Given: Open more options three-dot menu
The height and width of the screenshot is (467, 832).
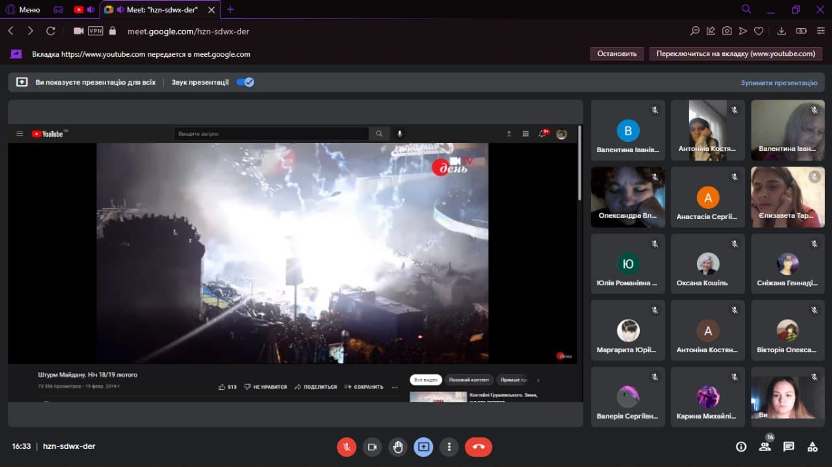Looking at the screenshot, I should pos(450,447).
